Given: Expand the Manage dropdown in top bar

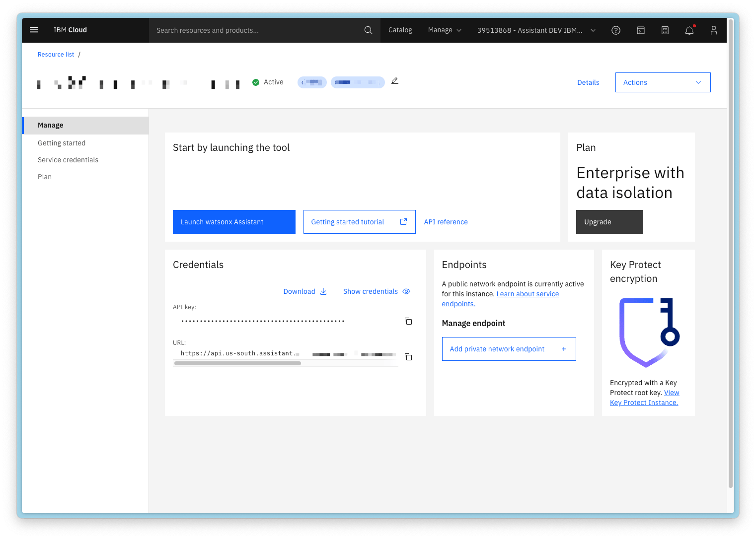Looking at the screenshot, I should pos(445,30).
